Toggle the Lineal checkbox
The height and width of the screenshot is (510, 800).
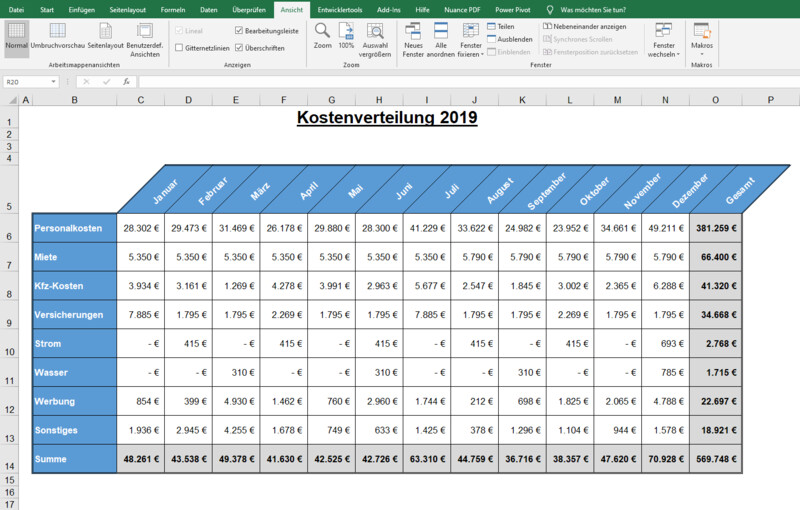[x=179, y=31]
